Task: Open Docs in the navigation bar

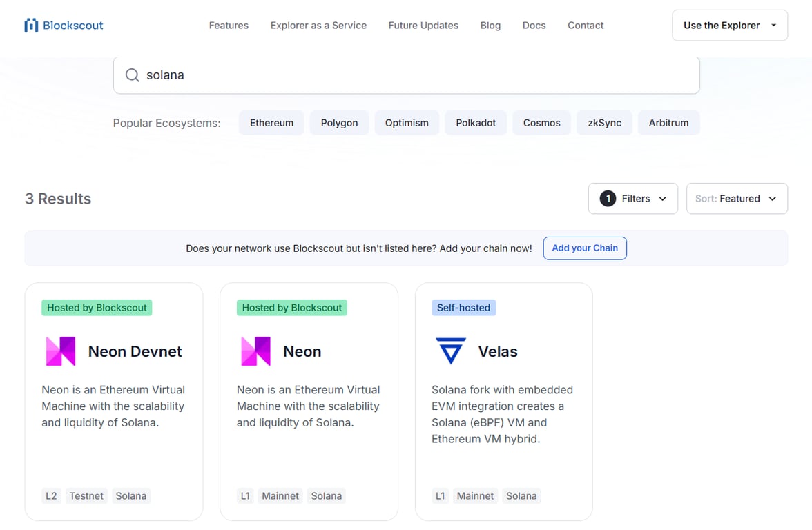Action: click(534, 26)
